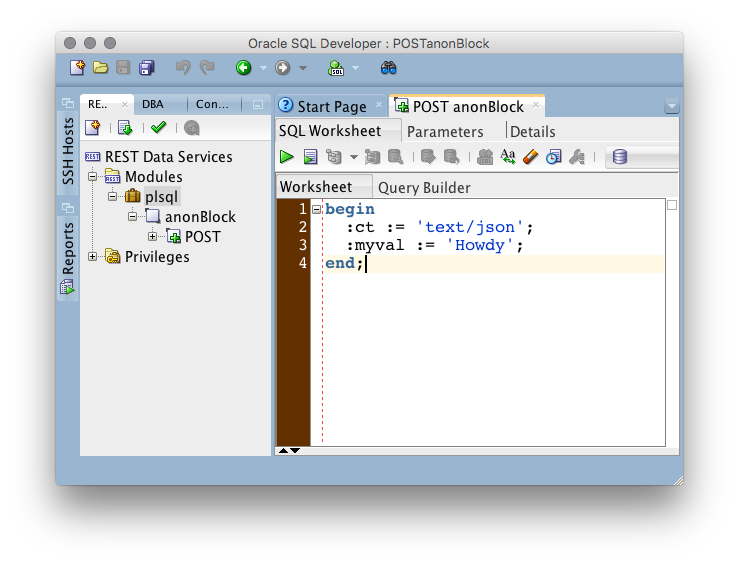The width and height of the screenshot is (739, 565).
Task: Open the SSH Hosts side panel
Action: pos(68,151)
